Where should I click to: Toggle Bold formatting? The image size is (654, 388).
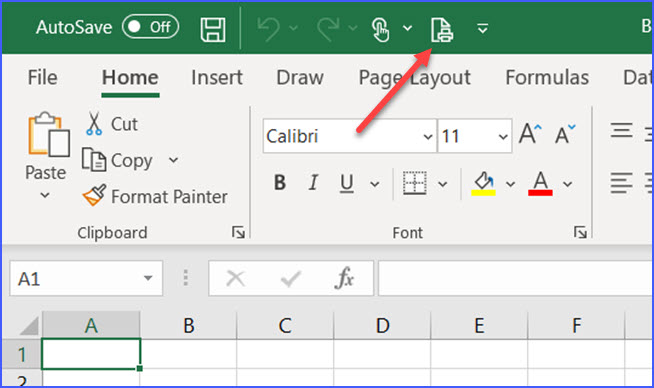coord(280,183)
